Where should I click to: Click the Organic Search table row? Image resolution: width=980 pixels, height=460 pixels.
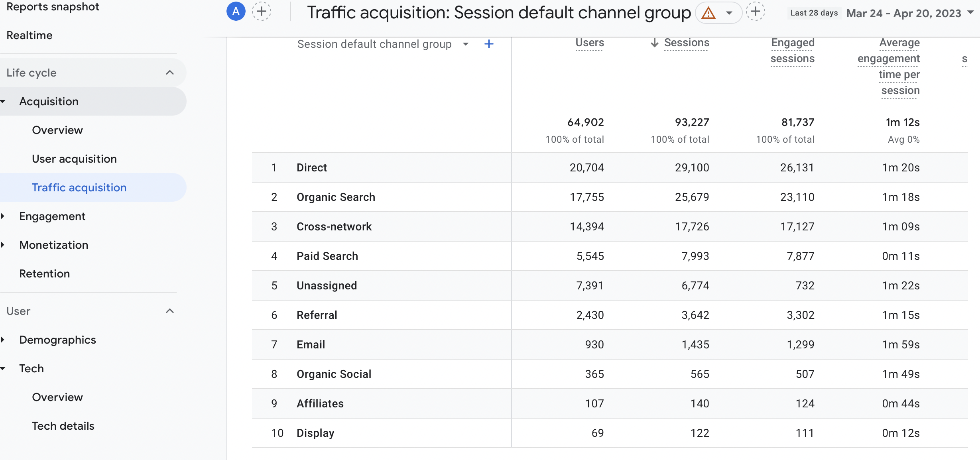click(x=336, y=197)
